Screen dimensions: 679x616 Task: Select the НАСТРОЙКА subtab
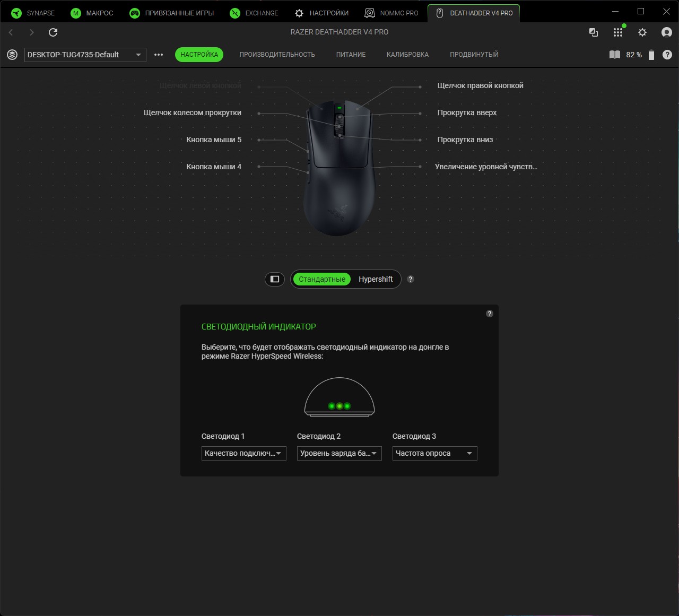point(199,55)
